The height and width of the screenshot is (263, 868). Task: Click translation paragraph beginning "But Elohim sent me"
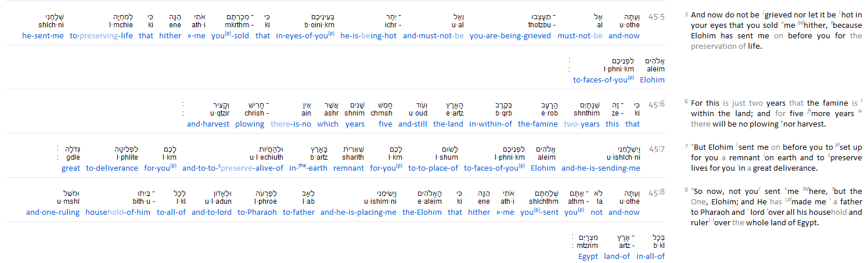pos(769,158)
